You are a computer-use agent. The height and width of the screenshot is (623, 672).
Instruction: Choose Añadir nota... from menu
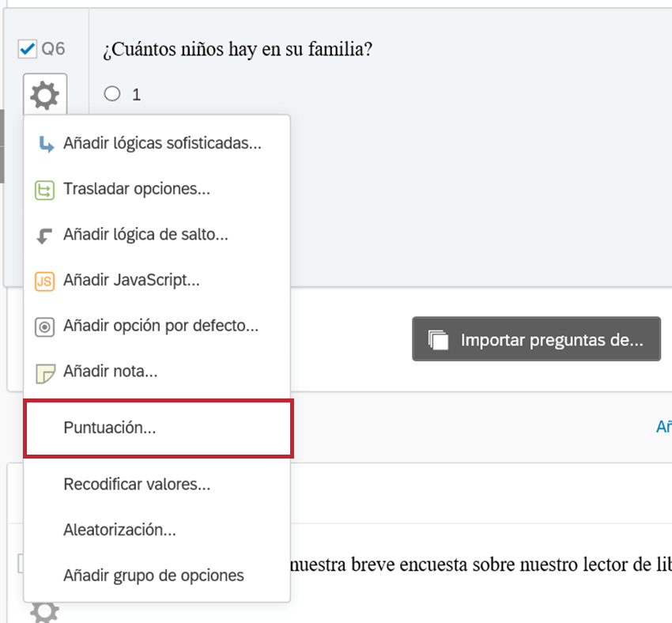click(x=157, y=372)
